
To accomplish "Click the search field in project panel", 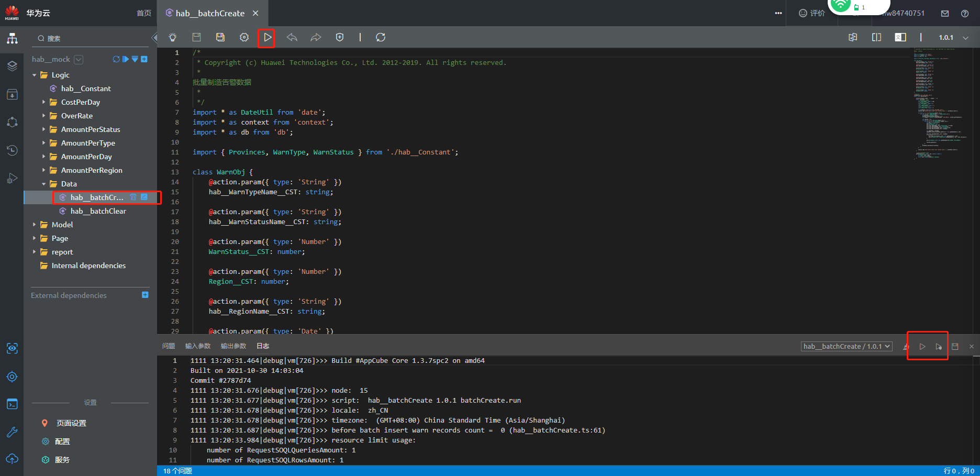I will point(90,38).
